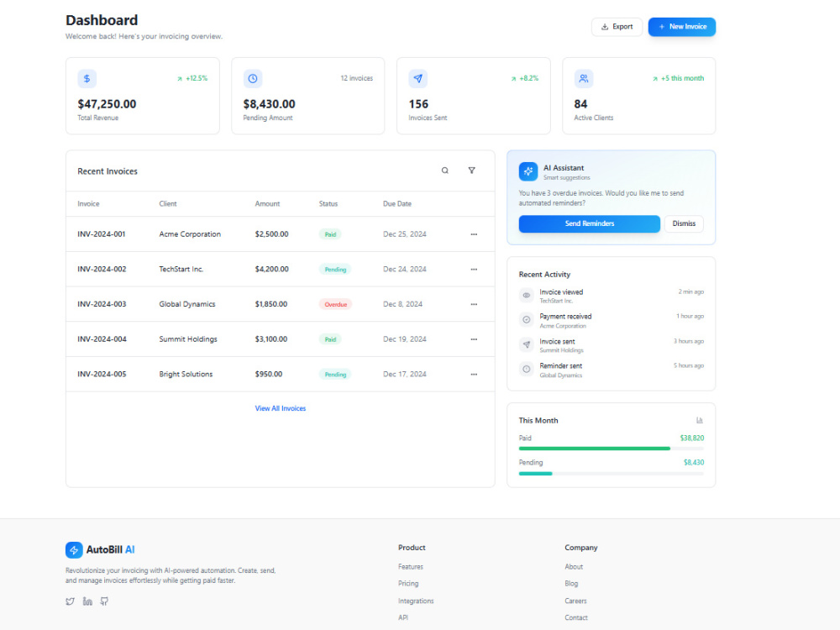Open the Integrations footer link
Screen dimensions: 840x630
tap(416, 601)
